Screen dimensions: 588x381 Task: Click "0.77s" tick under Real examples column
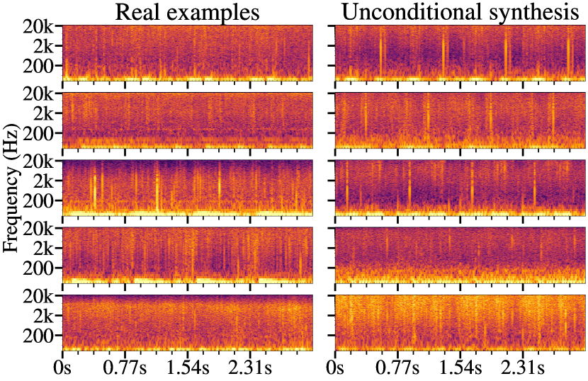(125, 368)
